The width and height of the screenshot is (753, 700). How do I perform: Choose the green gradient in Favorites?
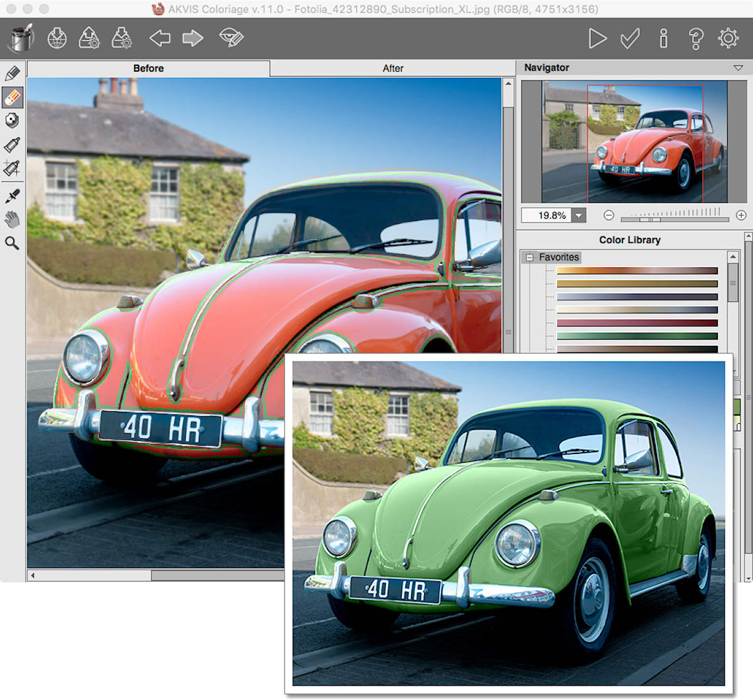click(x=637, y=336)
